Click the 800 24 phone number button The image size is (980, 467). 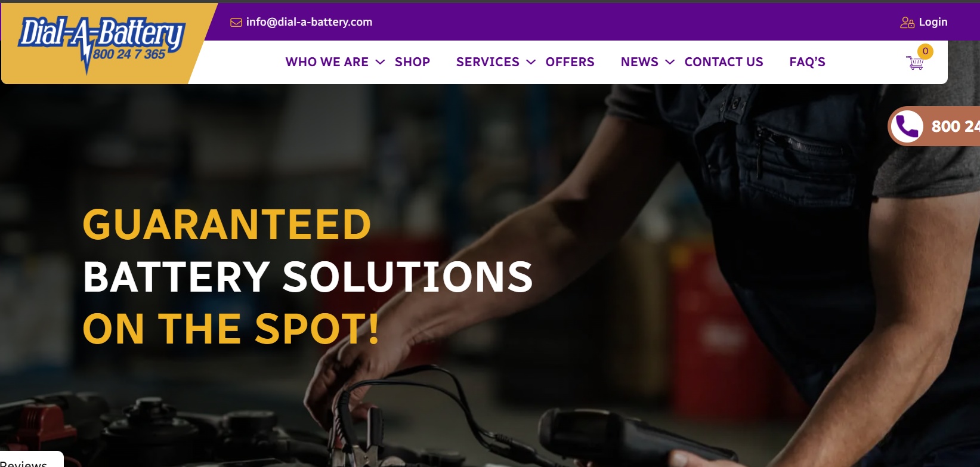click(934, 126)
